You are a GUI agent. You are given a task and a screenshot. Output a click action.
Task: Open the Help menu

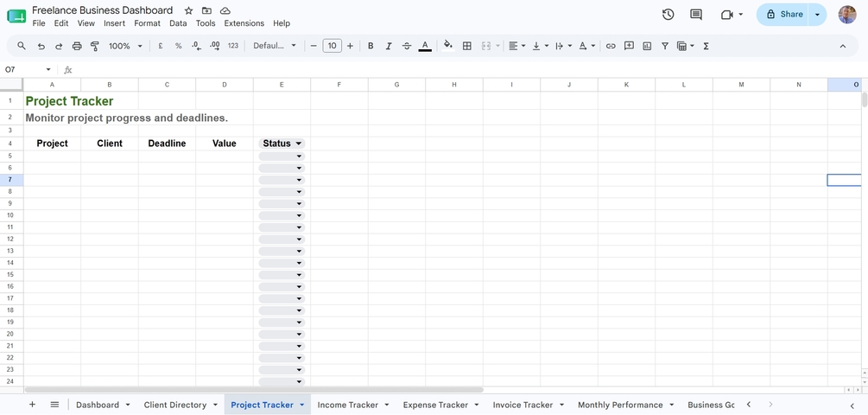tap(282, 23)
